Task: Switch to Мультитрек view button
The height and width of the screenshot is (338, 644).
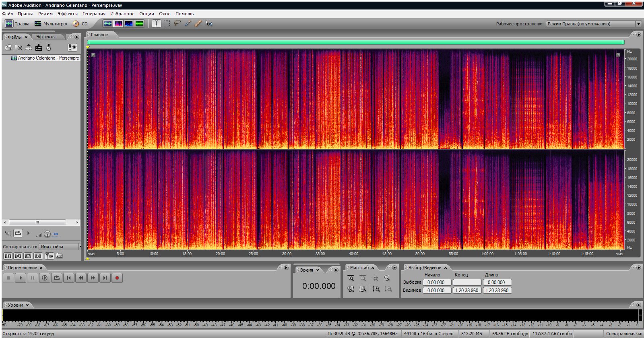Action: click(51, 24)
